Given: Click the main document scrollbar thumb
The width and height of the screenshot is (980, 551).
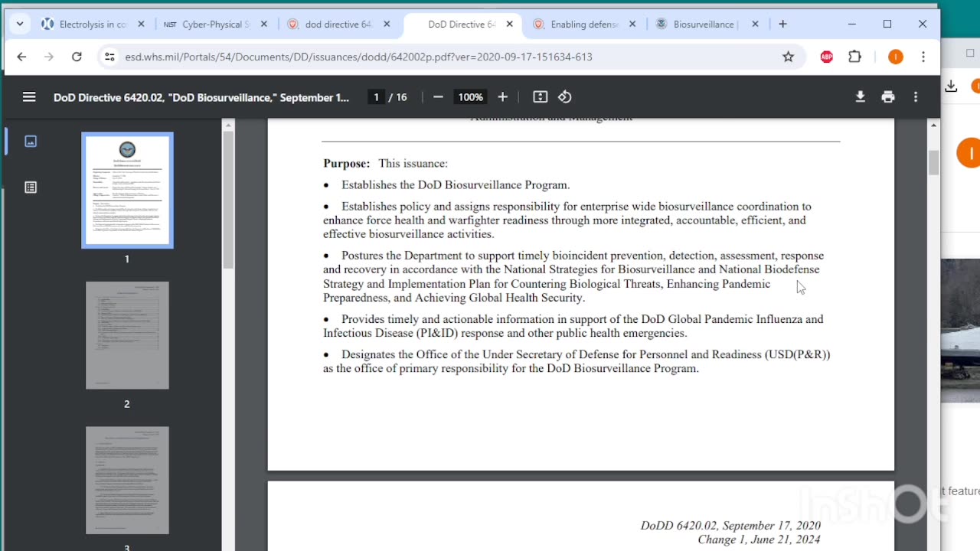Looking at the screenshot, I should pyautogui.click(x=933, y=163).
